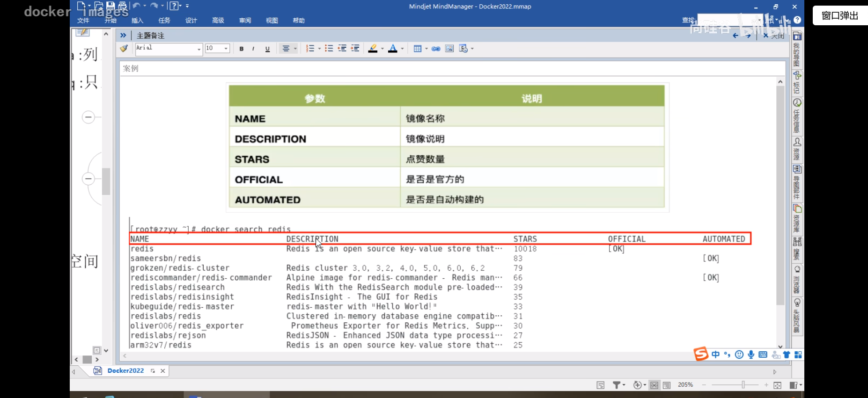Open the 我的导图 side panel tab
The height and width of the screenshot is (398, 868).
coord(797,49)
